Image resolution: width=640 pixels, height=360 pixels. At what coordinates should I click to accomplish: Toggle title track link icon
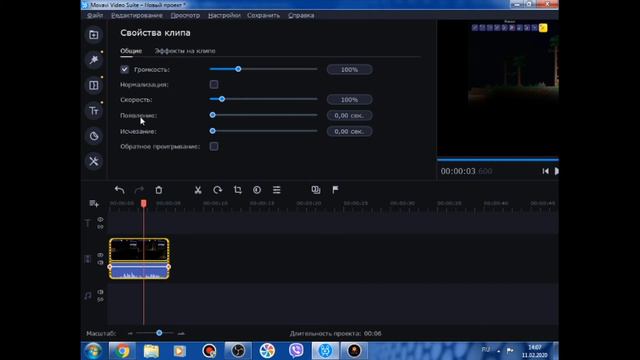100,227
